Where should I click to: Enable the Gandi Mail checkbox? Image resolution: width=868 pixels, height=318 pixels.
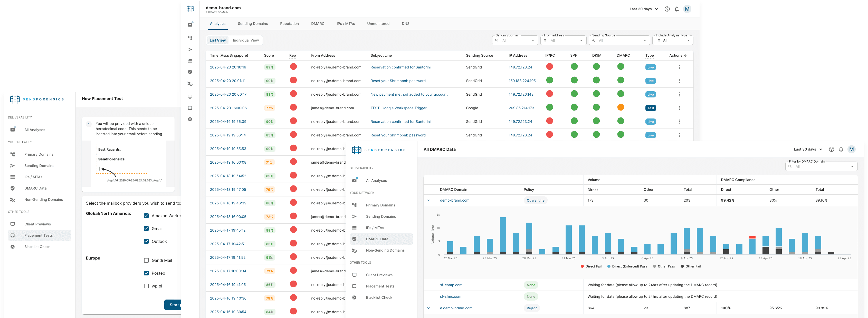(x=146, y=261)
